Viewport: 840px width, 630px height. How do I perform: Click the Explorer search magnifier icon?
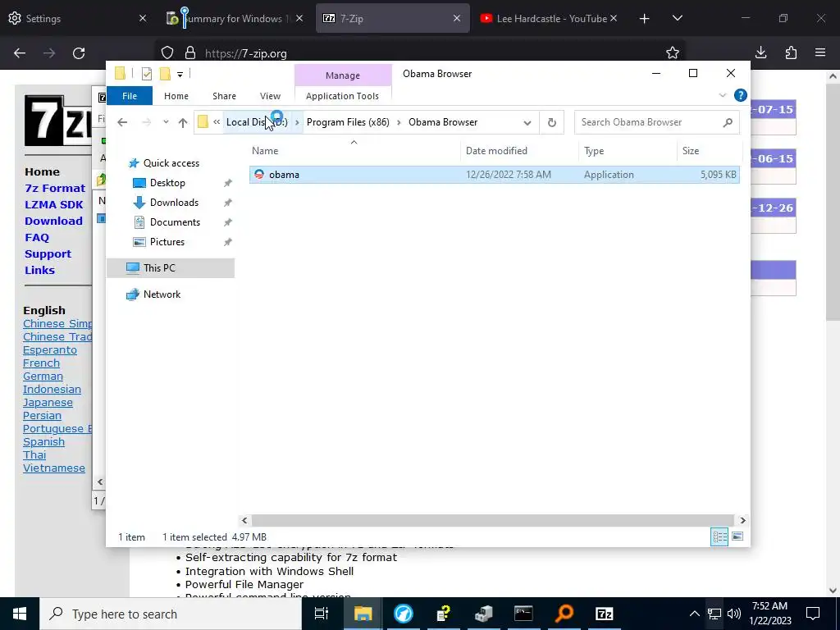728,123
